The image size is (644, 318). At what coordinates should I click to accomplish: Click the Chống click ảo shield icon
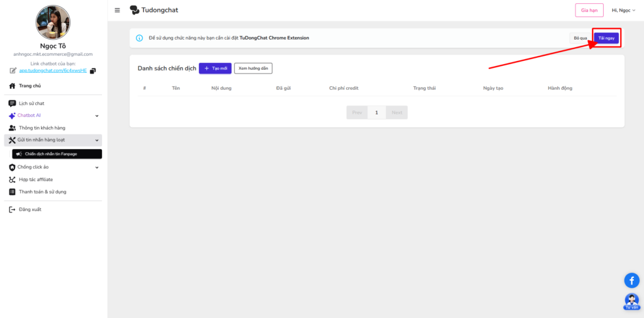tap(13, 167)
